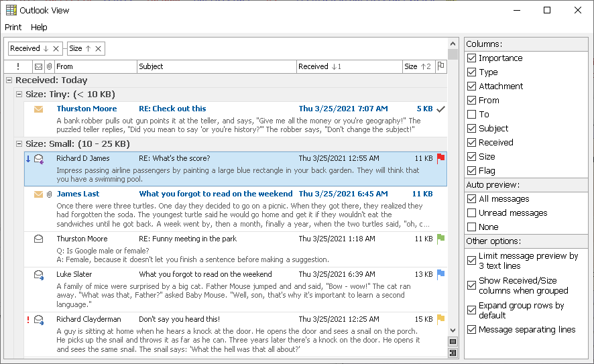Click high importance mark on Richard Clayderman row
The width and height of the screenshot is (594, 364).
(x=28, y=320)
